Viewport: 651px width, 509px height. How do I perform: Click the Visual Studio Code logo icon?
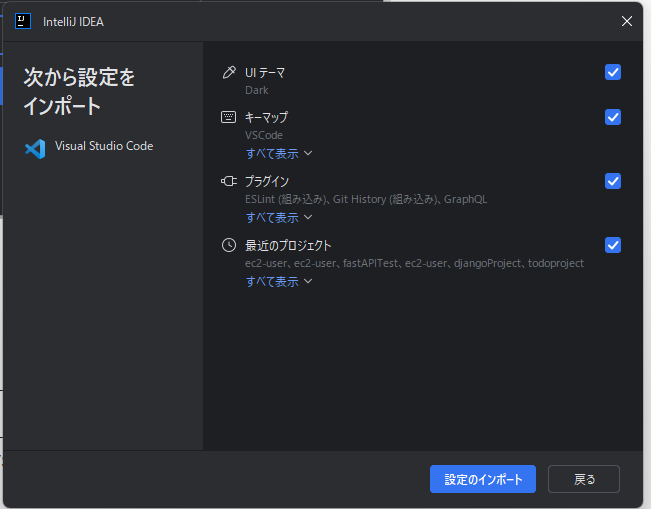[35, 149]
